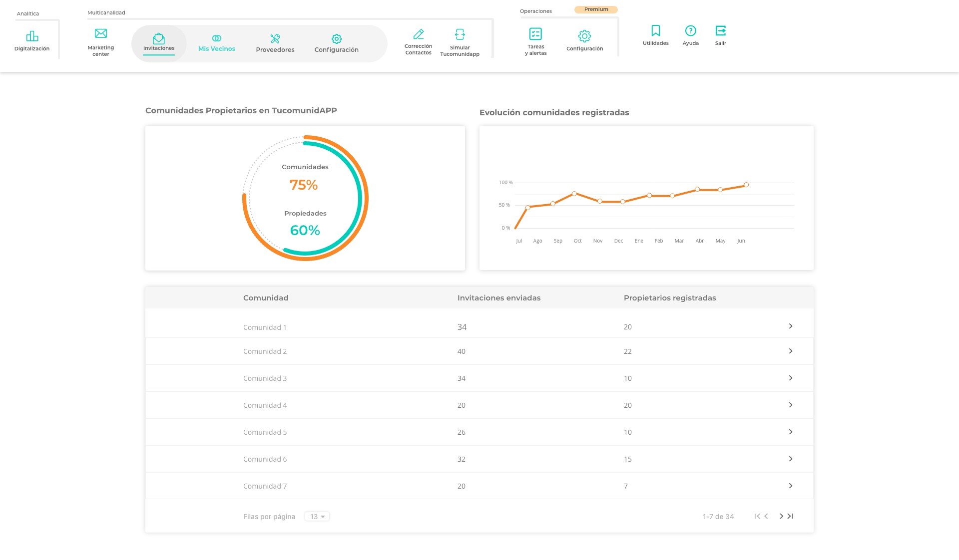The width and height of the screenshot is (959, 560).
Task: Launch Simular Tucomunidapp icon
Action: (460, 34)
